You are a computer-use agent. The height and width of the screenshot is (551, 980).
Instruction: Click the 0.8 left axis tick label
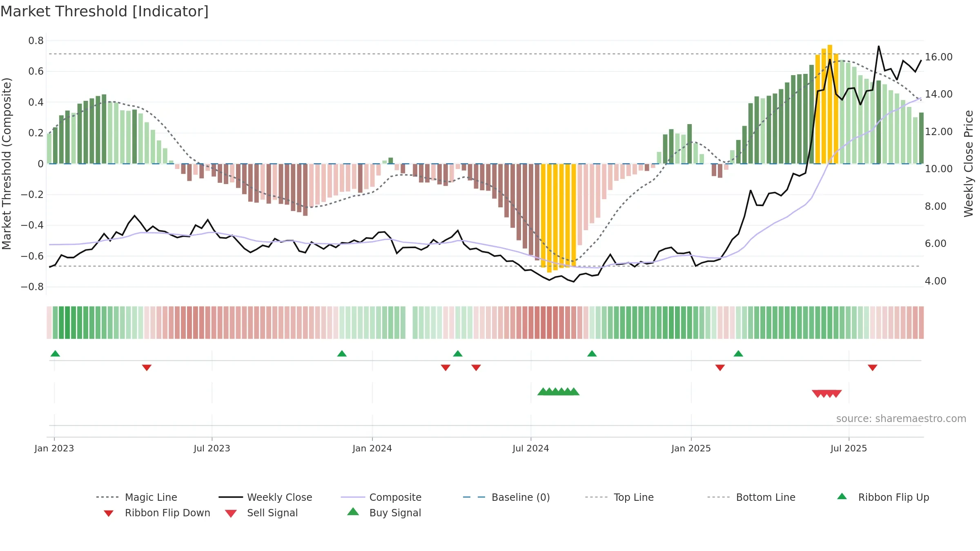(36, 40)
